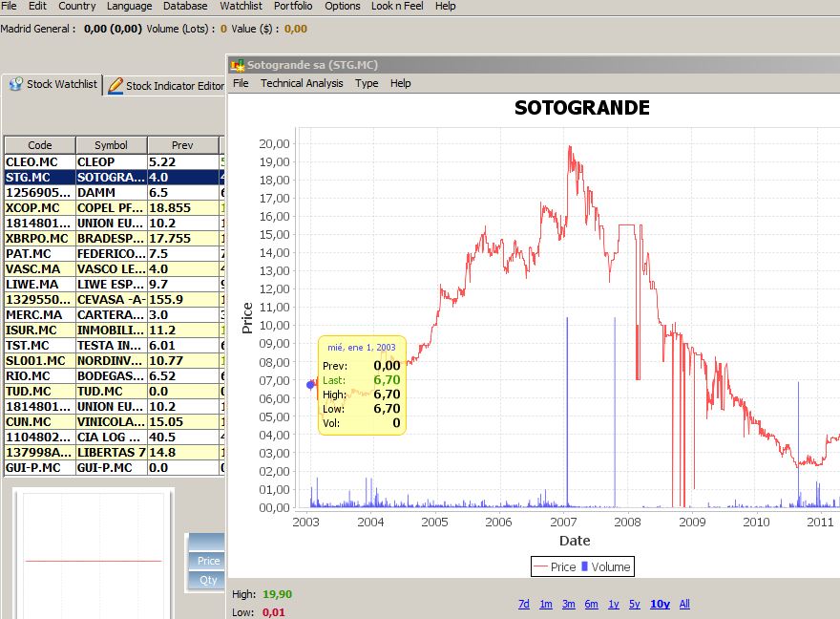Select the XCOP.MC row code
The image size is (840, 619).
click(40, 208)
